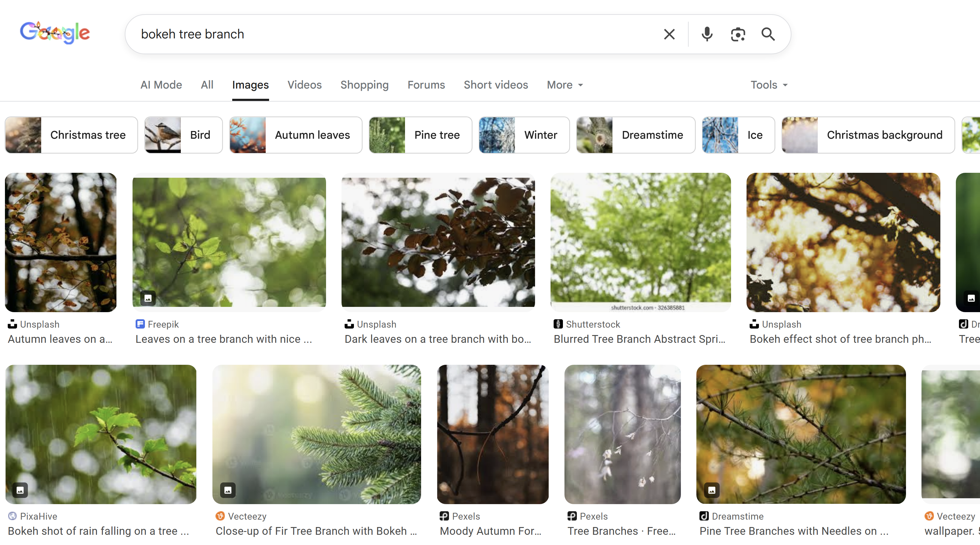Switch to the Videos tab

click(x=304, y=85)
